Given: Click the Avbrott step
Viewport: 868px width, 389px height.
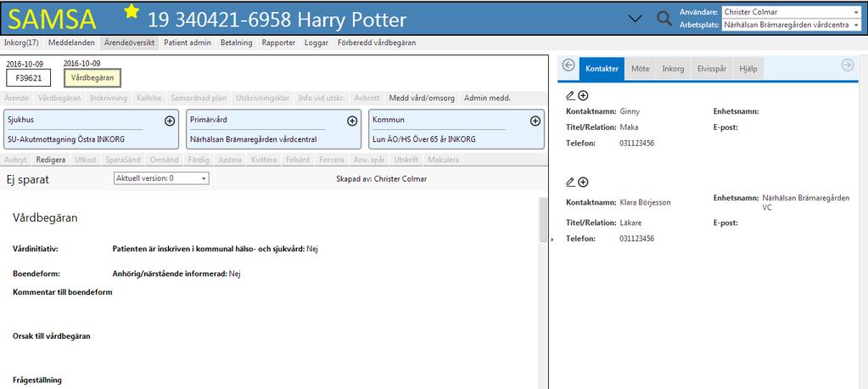Looking at the screenshot, I should pyautogui.click(x=367, y=98).
